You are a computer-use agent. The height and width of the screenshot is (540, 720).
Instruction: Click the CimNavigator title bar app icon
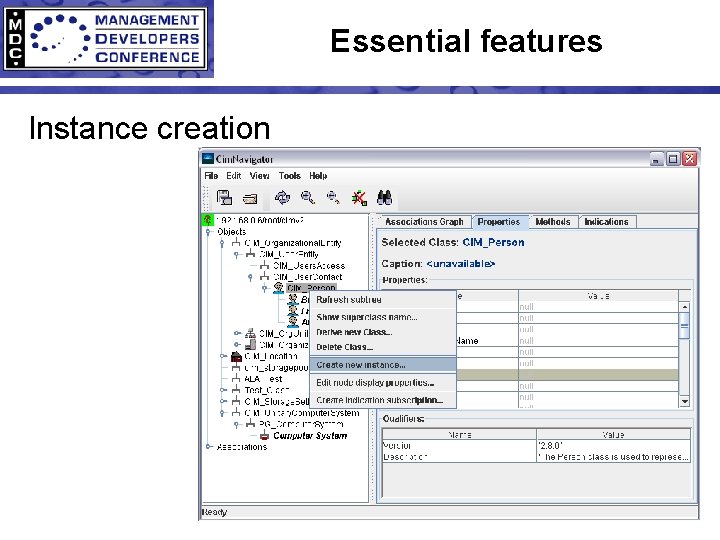(x=208, y=159)
